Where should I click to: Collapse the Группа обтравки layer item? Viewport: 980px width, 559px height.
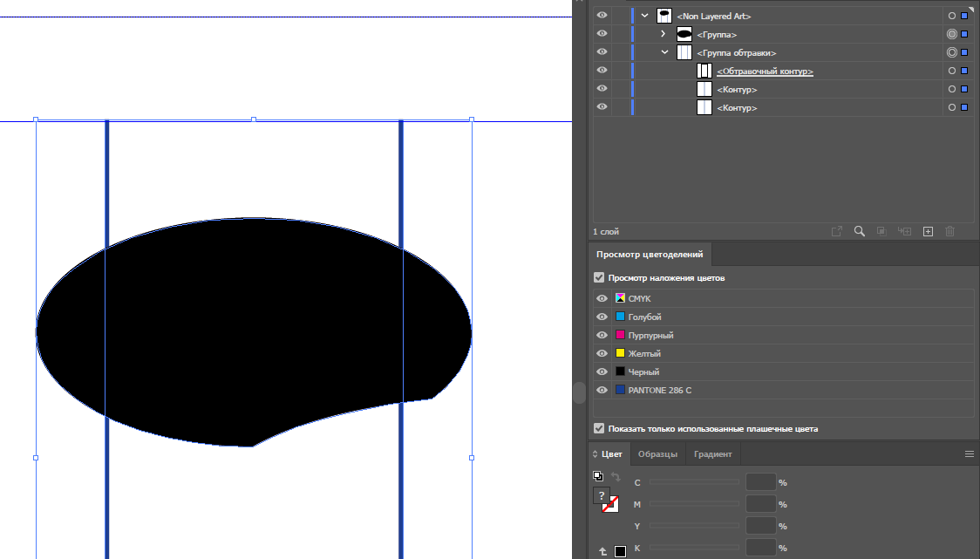(x=664, y=52)
